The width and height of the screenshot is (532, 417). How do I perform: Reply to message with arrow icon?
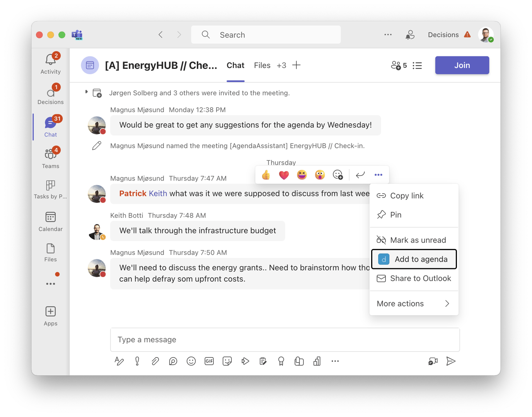(360, 175)
